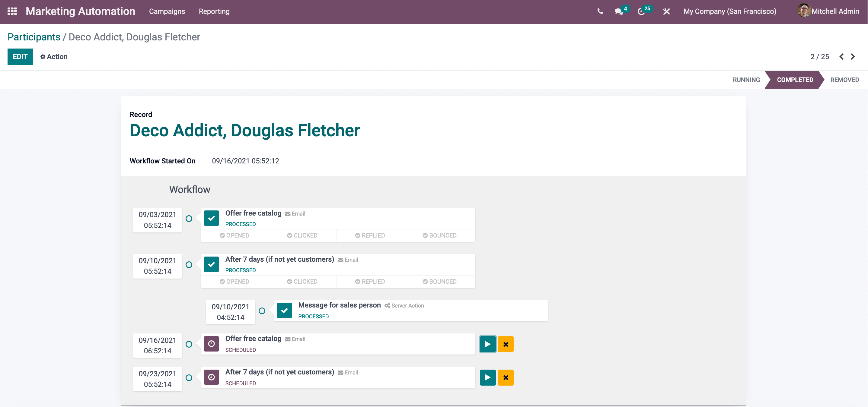The height and width of the screenshot is (407, 868).
Task: Click the 09/10/2021 04:52:14 date box
Action: 231,312
